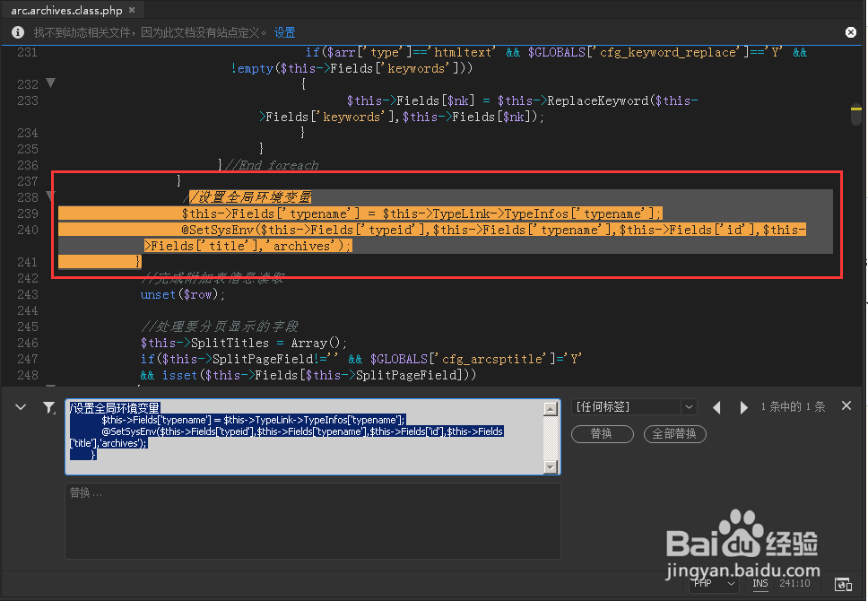Click line number 231
Viewport: 868px width, 601px height.
coord(28,53)
